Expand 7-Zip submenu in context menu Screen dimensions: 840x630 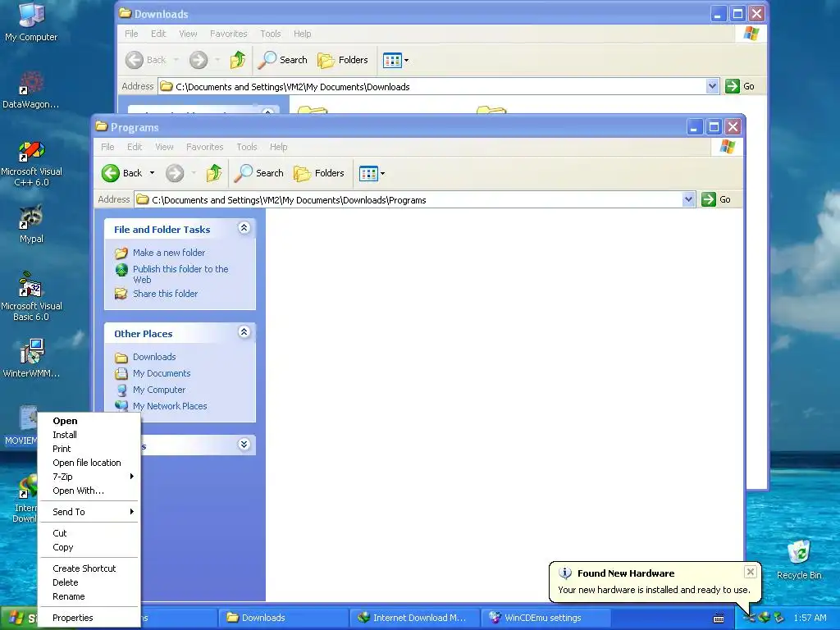[89, 477]
